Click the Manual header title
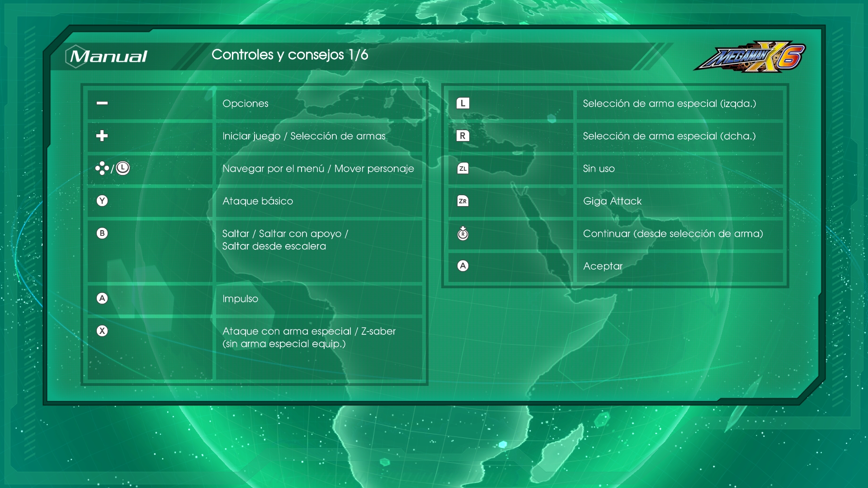868x488 pixels. point(108,56)
